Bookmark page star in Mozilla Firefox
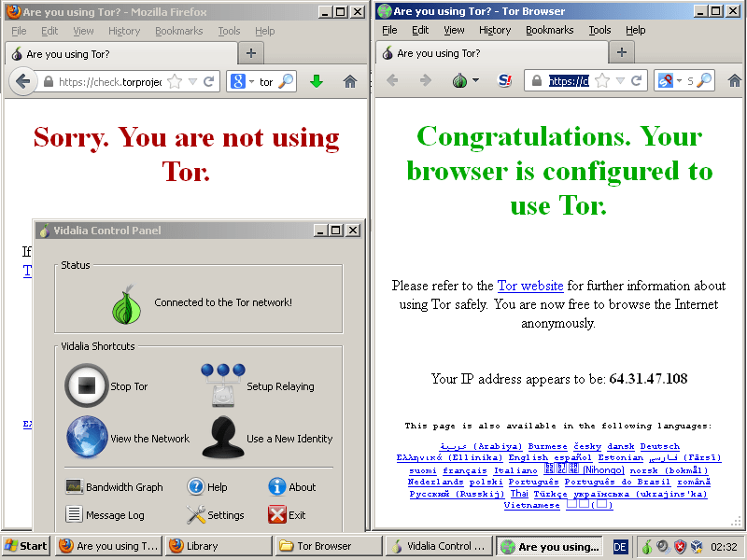Image resolution: width=747 pixels, height=560 pixels. pyautogui.click(x=176, y=82)
